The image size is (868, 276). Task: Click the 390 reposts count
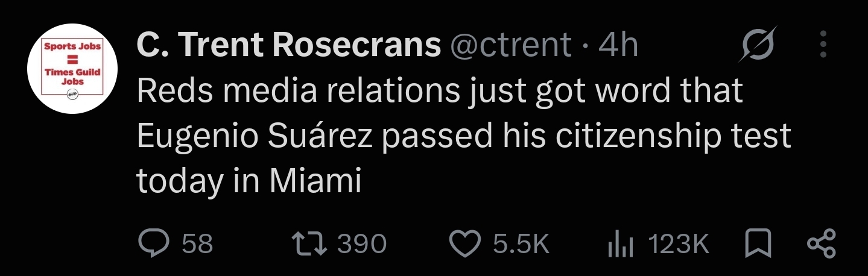coord(361,243)
